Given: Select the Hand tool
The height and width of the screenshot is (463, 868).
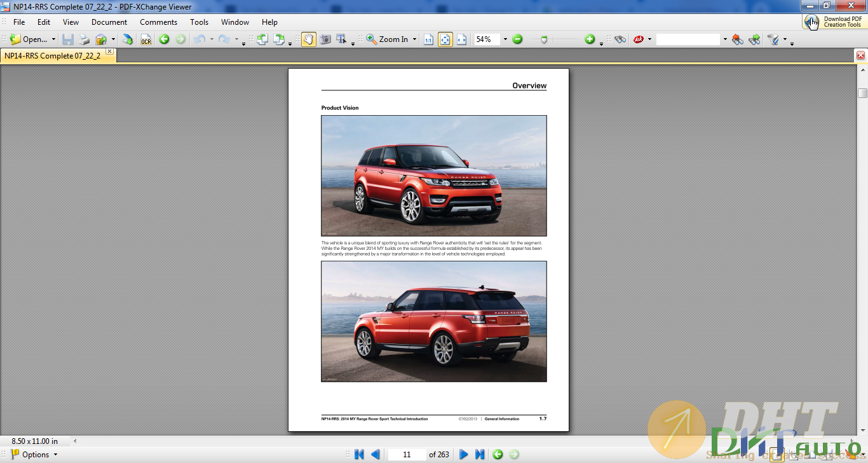Looking at the screenshot, I should pos(309,39).
